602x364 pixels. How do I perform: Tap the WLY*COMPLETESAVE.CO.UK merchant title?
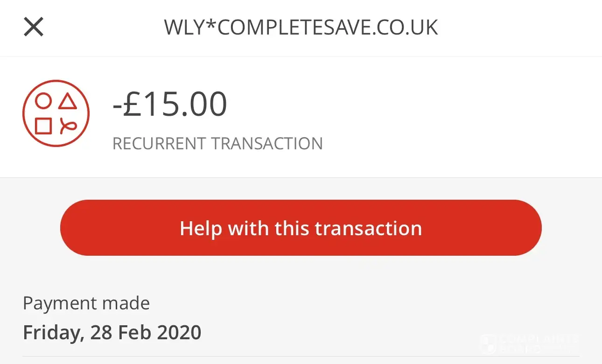(301, 28)
